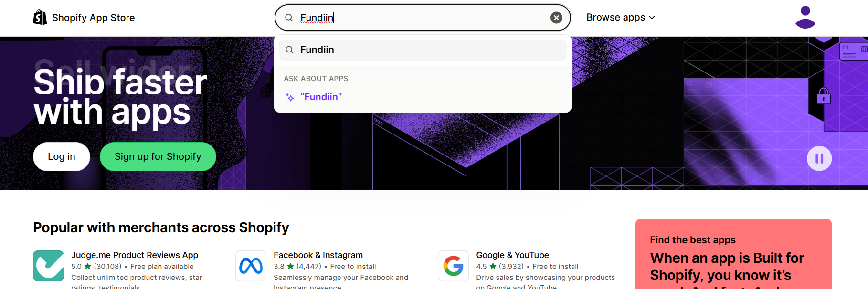
Task: Click the Judge.me app icon
Action: point(48,266)
